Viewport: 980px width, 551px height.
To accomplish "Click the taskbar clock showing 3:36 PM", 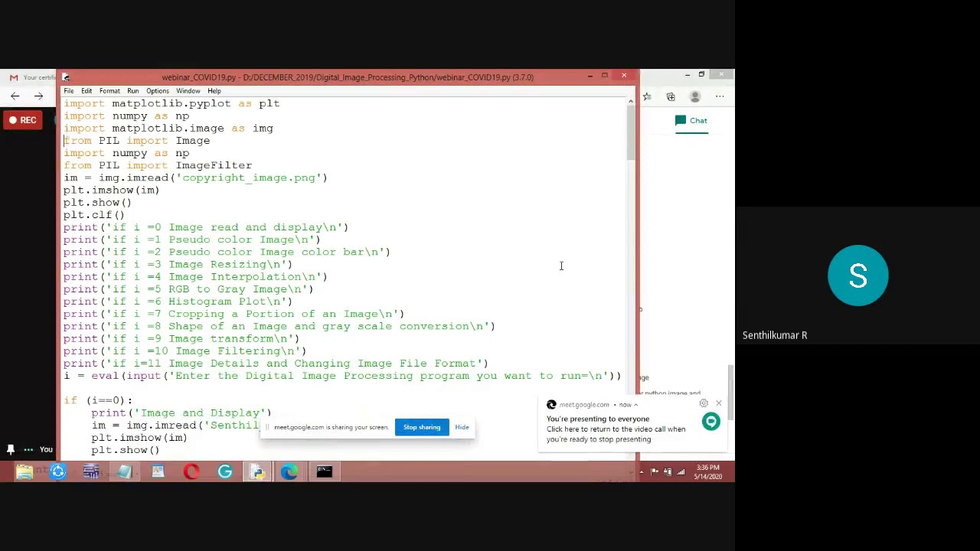I will point(708,471).
